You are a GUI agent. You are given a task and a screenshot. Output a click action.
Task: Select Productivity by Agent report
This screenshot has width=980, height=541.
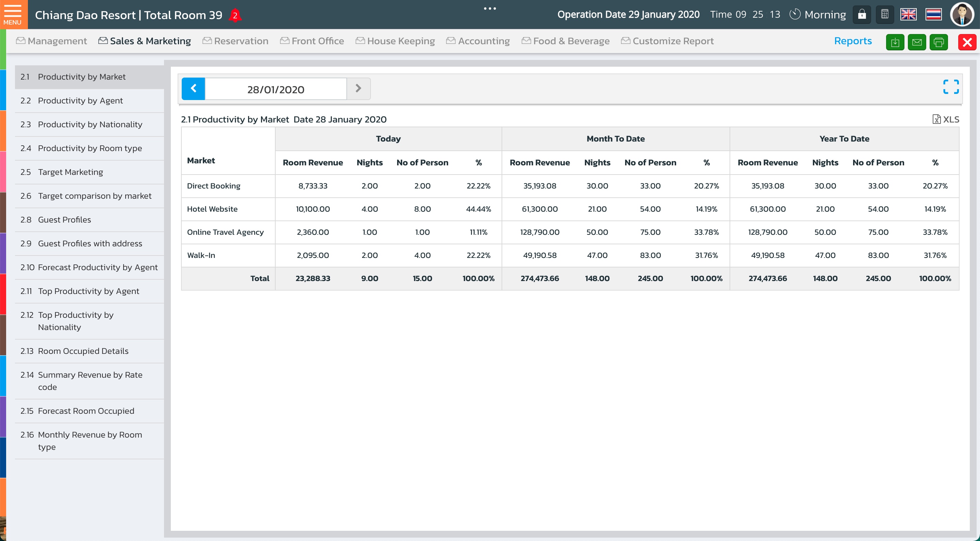pos(80,101)
